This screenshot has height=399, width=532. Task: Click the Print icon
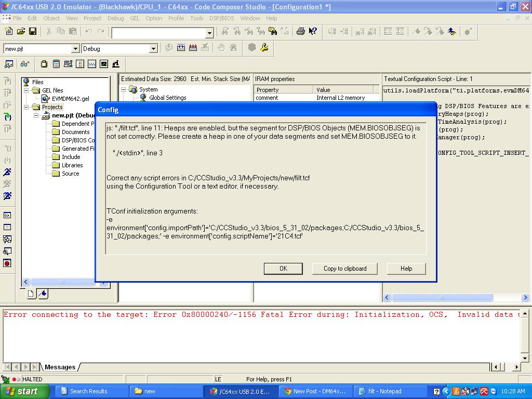pos(301,32)
